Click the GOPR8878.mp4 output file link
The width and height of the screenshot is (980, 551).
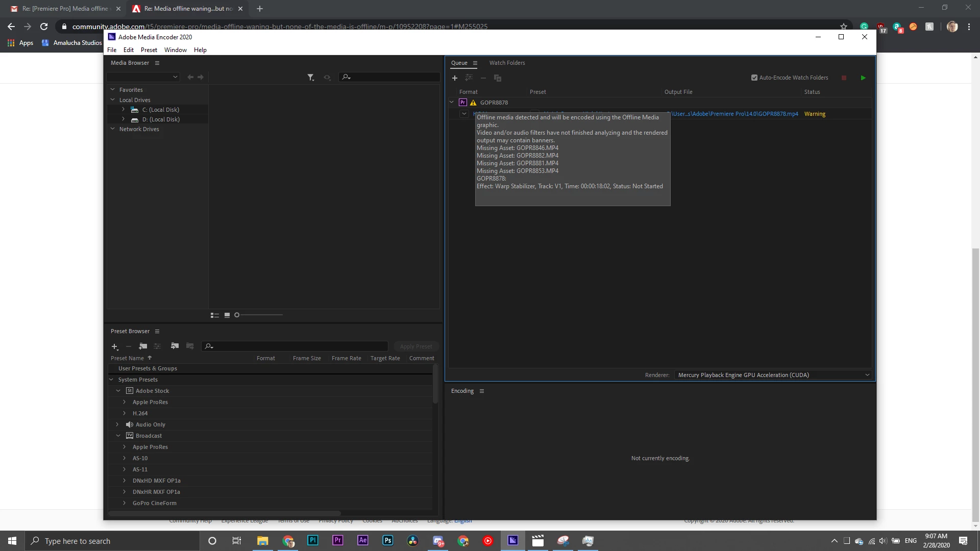[x=735, y=114]
